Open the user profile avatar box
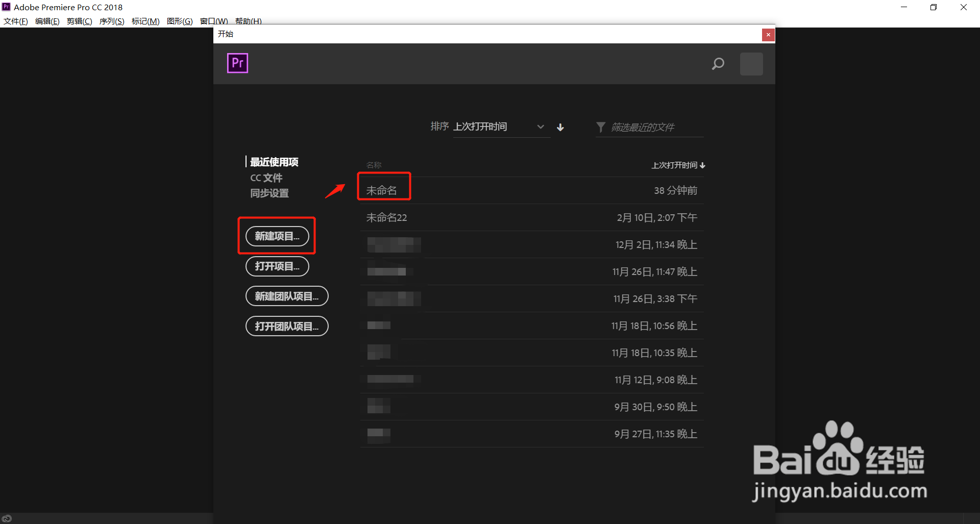This screenshot has width=980, height=524. [751, 64]
